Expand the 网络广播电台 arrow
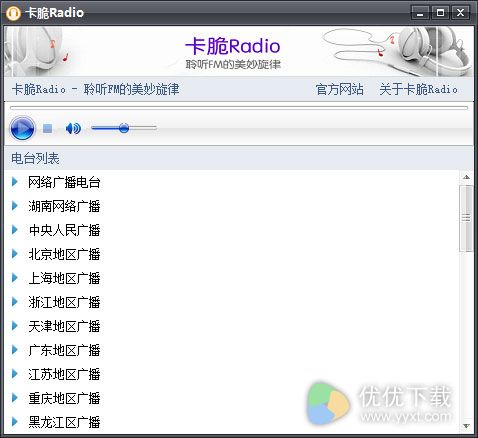 [x=15, y=182]
